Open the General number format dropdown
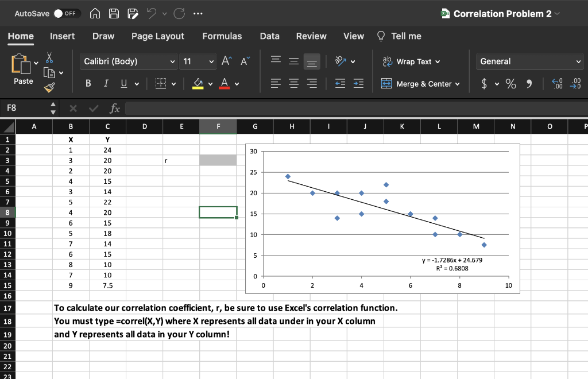 point(529,61)
